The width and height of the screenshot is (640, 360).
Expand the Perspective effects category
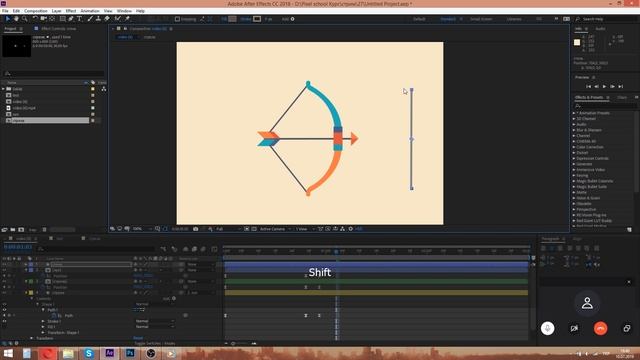pyautogui.click(x=573, y=209)
